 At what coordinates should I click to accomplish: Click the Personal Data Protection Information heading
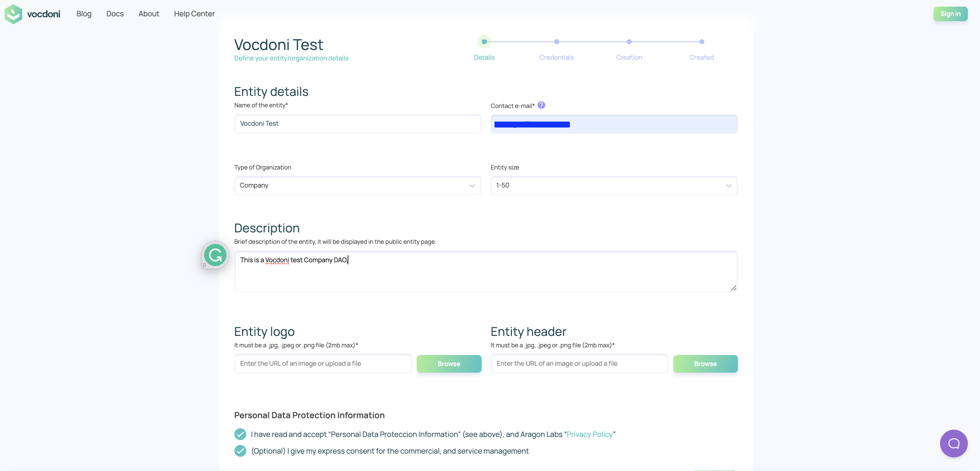(309, 415)
